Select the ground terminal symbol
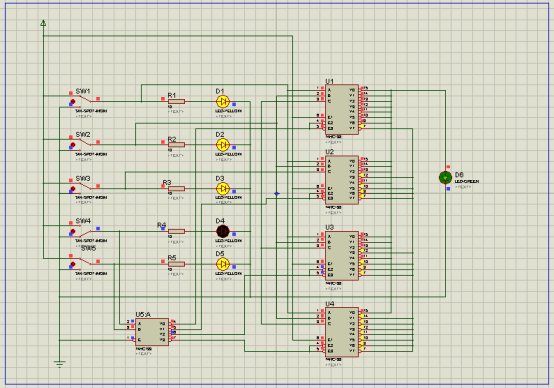This screenshot has width=554, height=388. pyautogui.click(x=59, y=364)
